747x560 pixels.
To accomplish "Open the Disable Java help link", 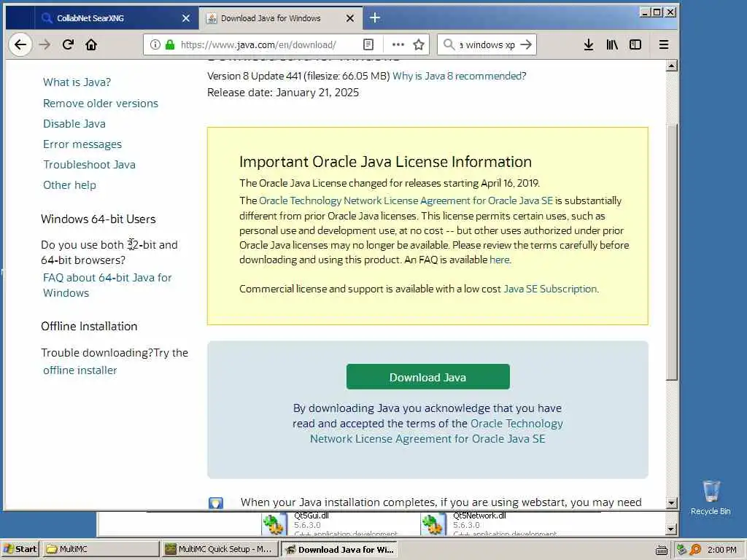I will [x=74, y=124].
